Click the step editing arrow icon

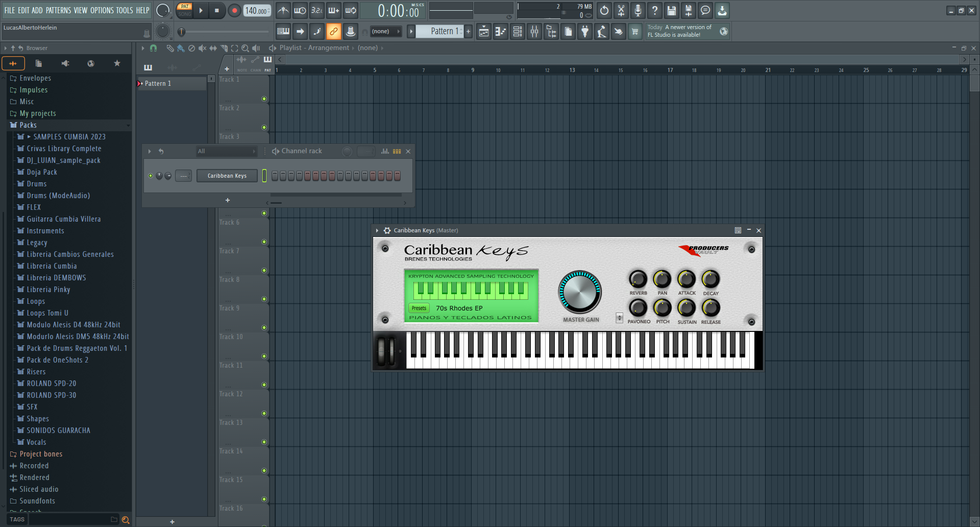click(300, 32)
